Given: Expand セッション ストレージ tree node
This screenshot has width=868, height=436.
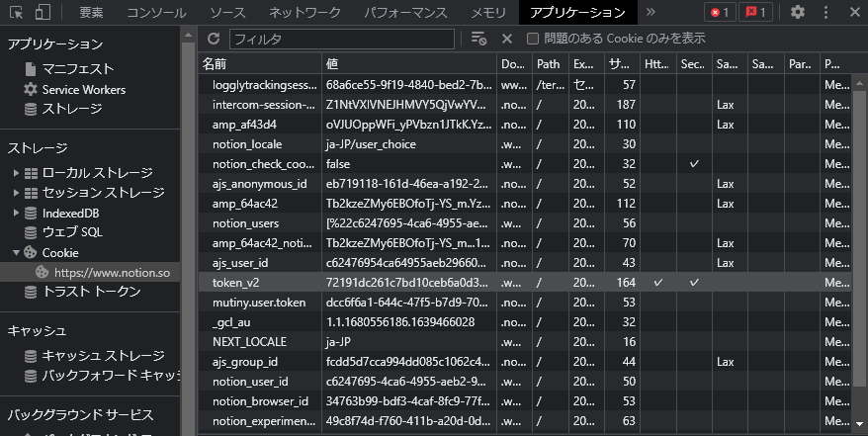Looking at the screenshot, I should [17, 193].
